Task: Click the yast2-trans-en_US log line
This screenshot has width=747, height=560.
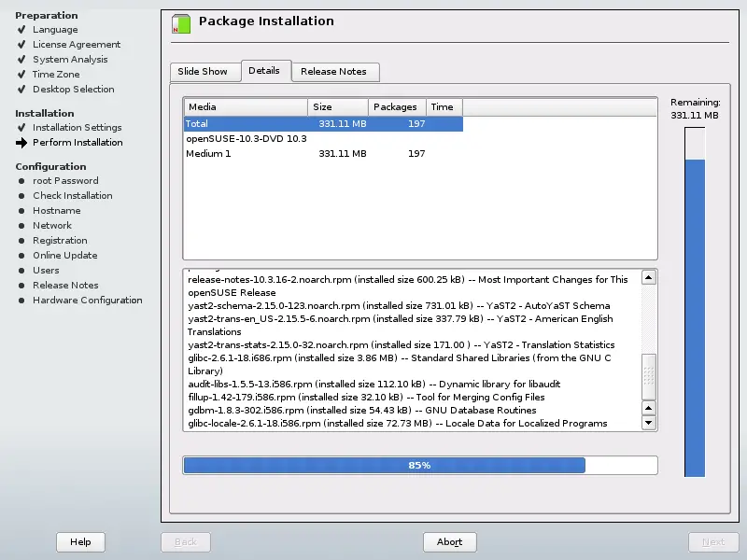Action: click(401, 325)
